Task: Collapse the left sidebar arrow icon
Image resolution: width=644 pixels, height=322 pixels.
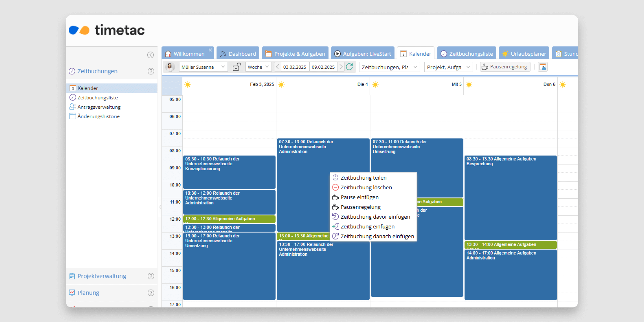Action: pyautogui.click(x=150, y=55)
